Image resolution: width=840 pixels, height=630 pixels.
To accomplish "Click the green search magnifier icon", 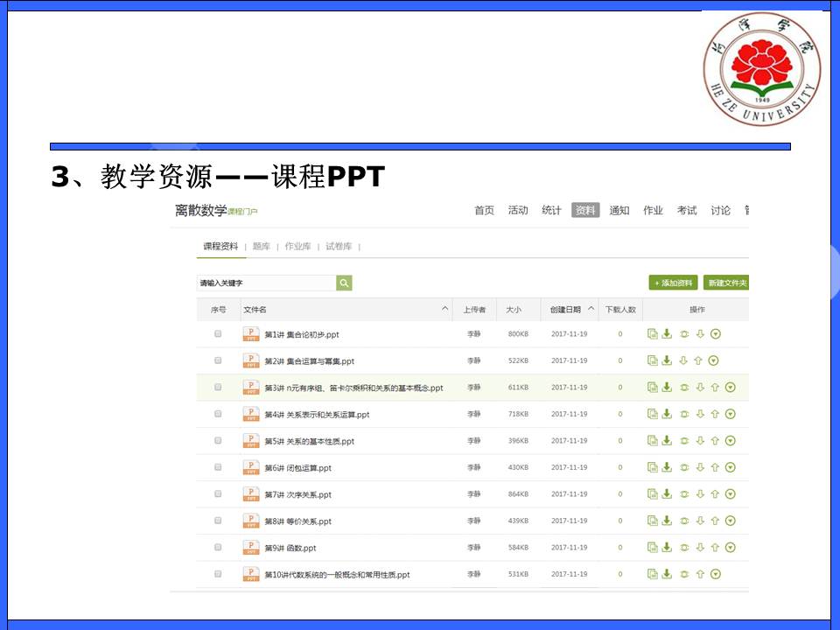I will (x=344, y=283).
